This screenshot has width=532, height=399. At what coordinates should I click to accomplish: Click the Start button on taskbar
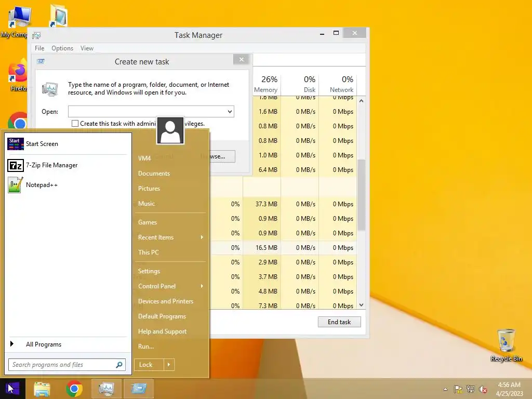12,389
